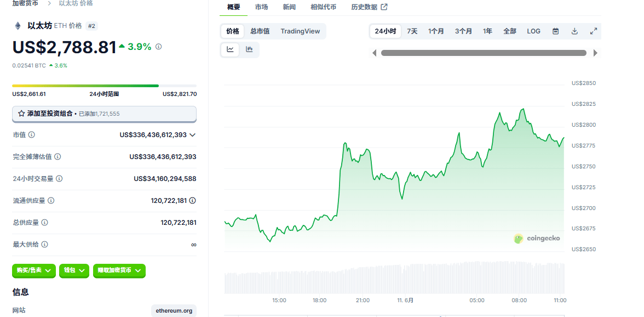
Task: Click the #2 rank badge
Action: (x=91, y=26)
